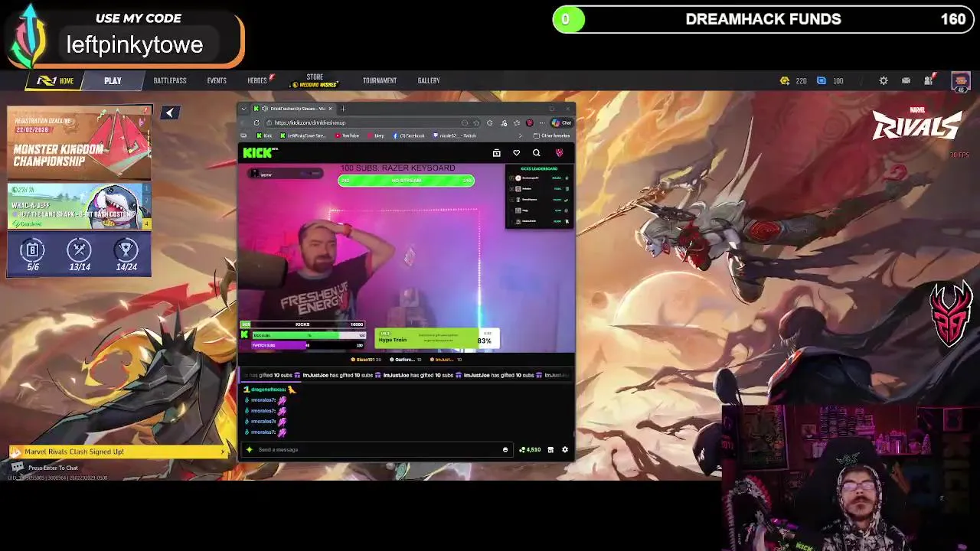Open the Kick drops box icon
The image size is (980, 551).
click(496, 153)
